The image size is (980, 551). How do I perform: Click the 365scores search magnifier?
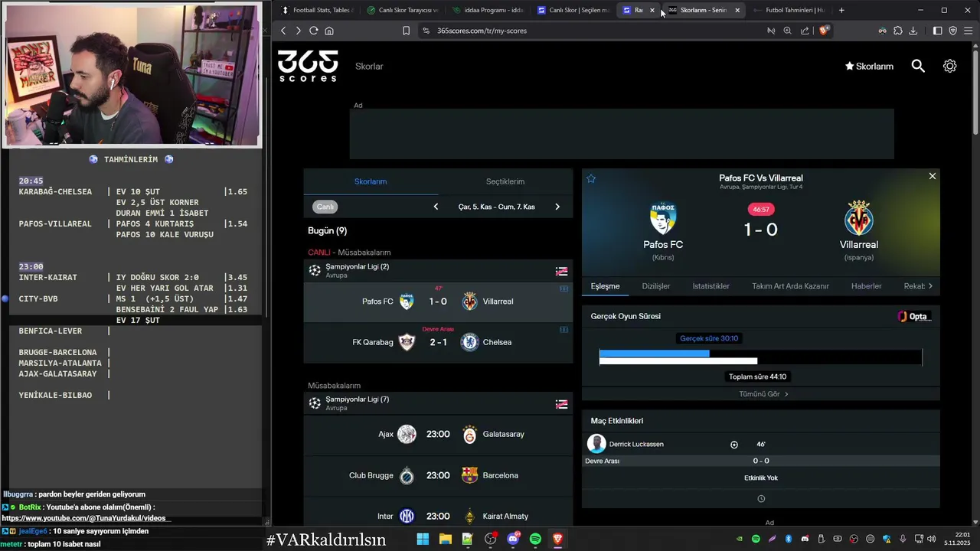(x=918, y=66)
